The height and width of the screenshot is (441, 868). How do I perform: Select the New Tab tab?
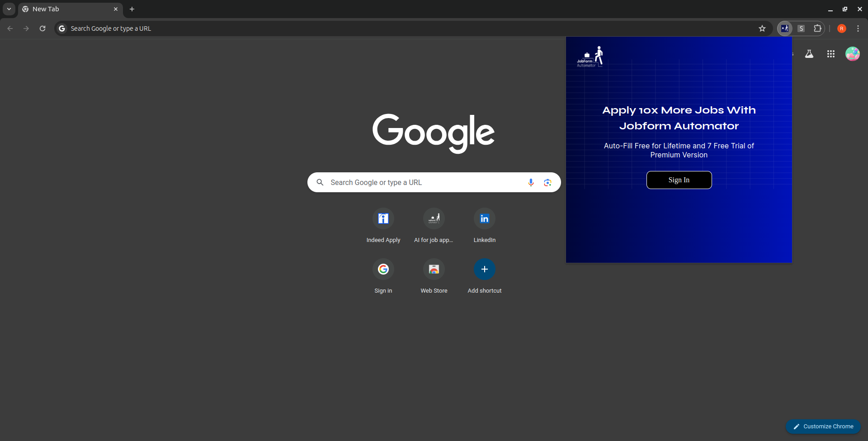click(x=70, y=9)
